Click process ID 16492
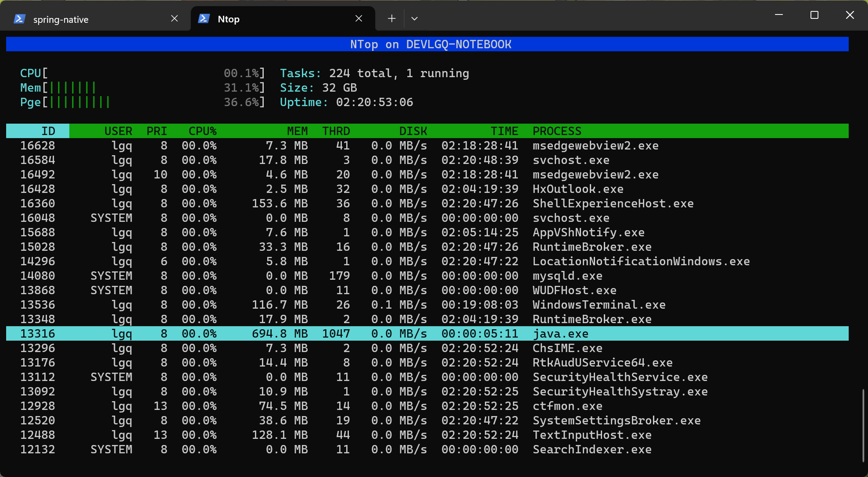 38,174
